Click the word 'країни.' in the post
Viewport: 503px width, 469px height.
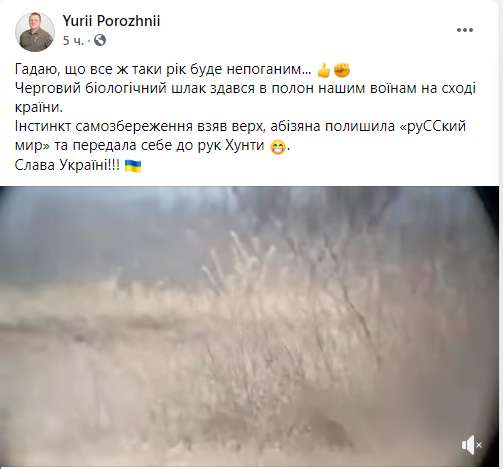[x=39, y=108]
